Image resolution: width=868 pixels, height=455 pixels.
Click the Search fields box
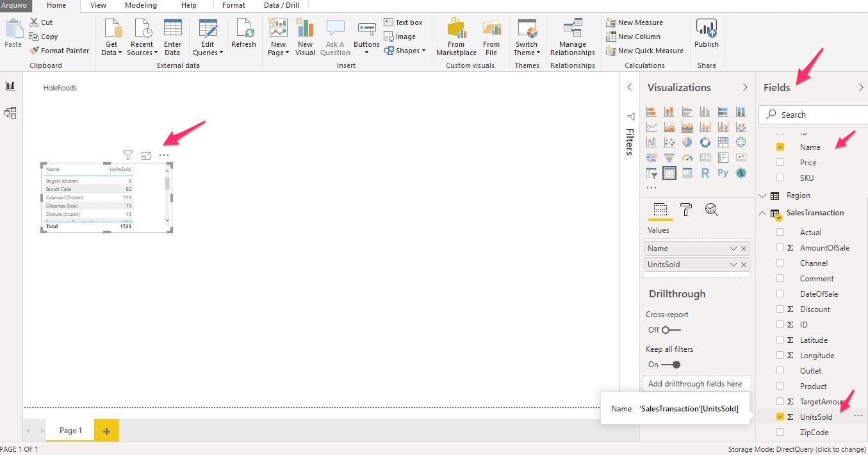(x=814, y=115)
